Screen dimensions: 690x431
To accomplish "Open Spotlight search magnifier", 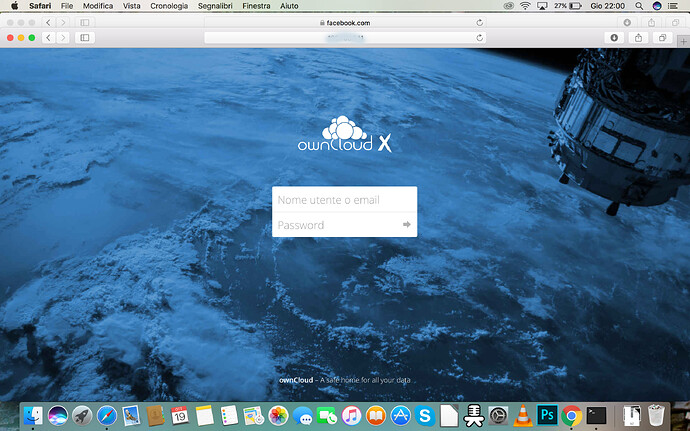I will pos(639,6).
